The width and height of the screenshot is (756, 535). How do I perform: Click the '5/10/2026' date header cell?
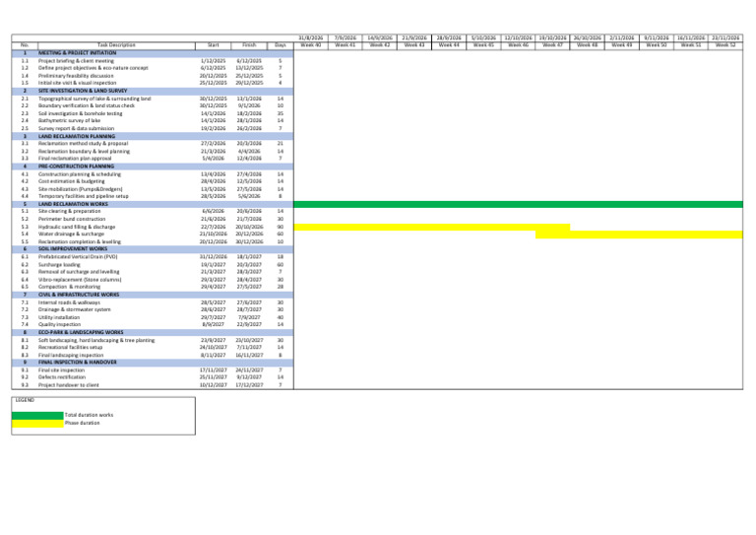click(483, 37)
